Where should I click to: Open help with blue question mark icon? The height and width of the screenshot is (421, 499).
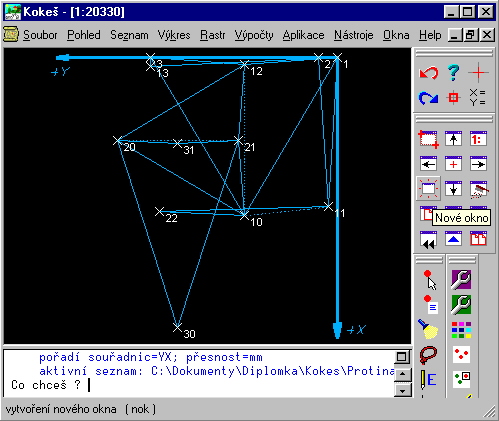click(453, 72)
